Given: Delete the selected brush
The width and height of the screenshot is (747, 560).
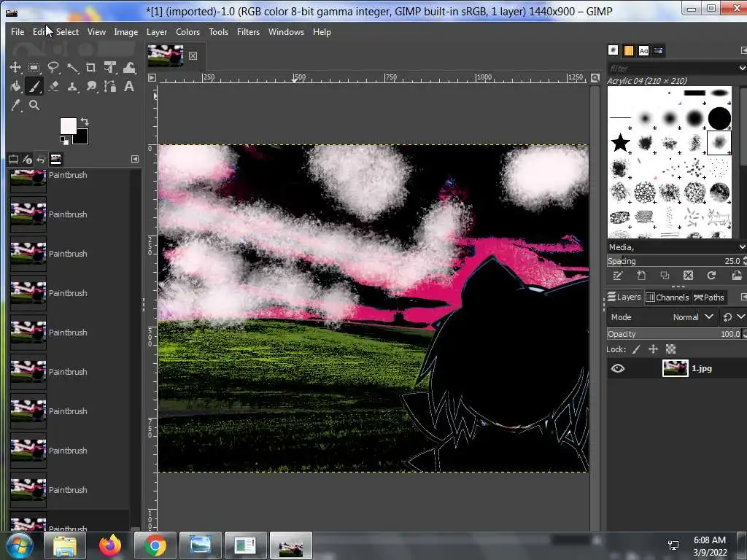Looking at the screenshot, I should click(688, 275).
